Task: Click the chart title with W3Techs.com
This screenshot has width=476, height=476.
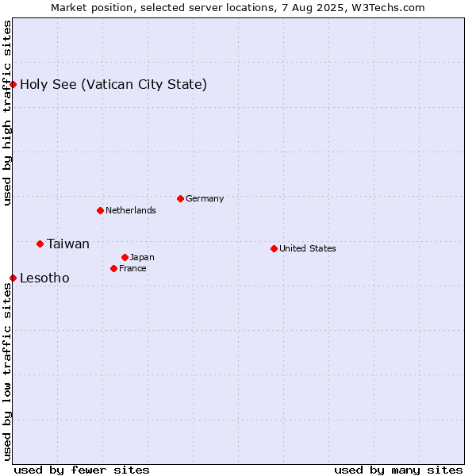Action: coord(238,8)
